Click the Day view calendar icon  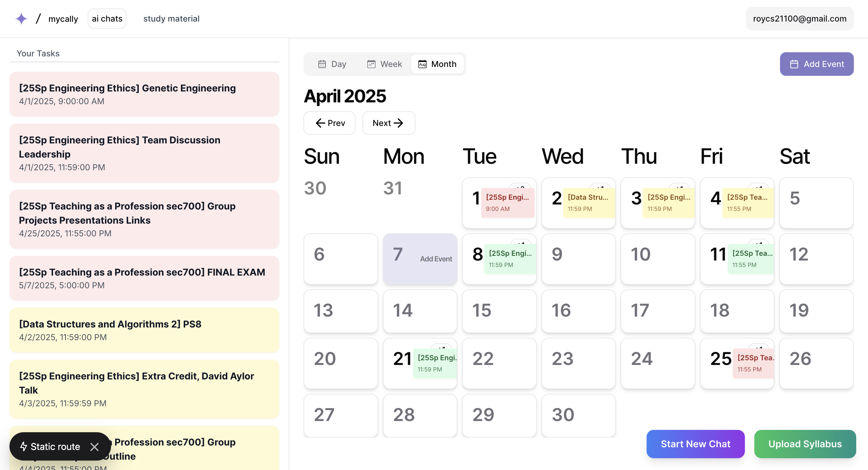322,64
